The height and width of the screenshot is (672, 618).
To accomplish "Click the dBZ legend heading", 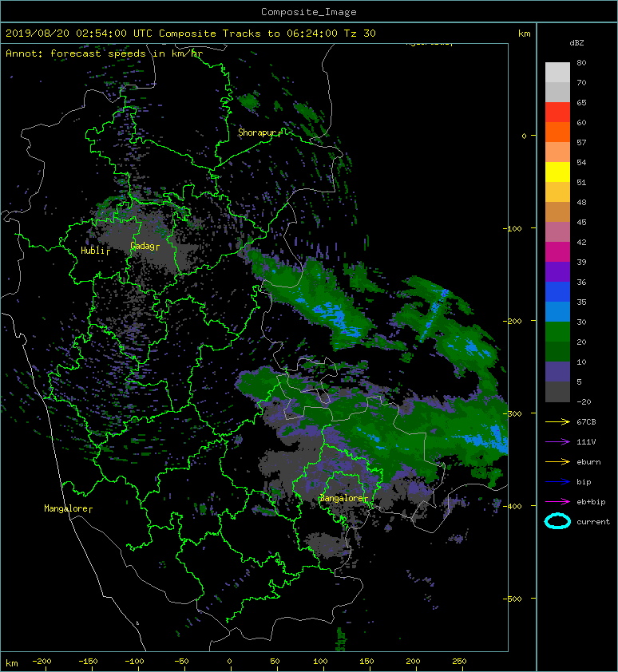I will click(576, 43).
